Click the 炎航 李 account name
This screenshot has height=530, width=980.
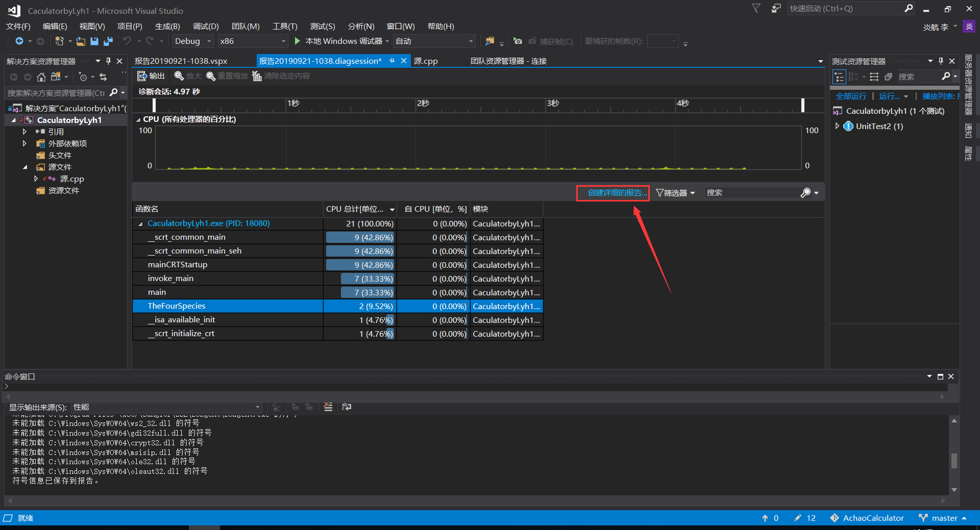(935, 27)
